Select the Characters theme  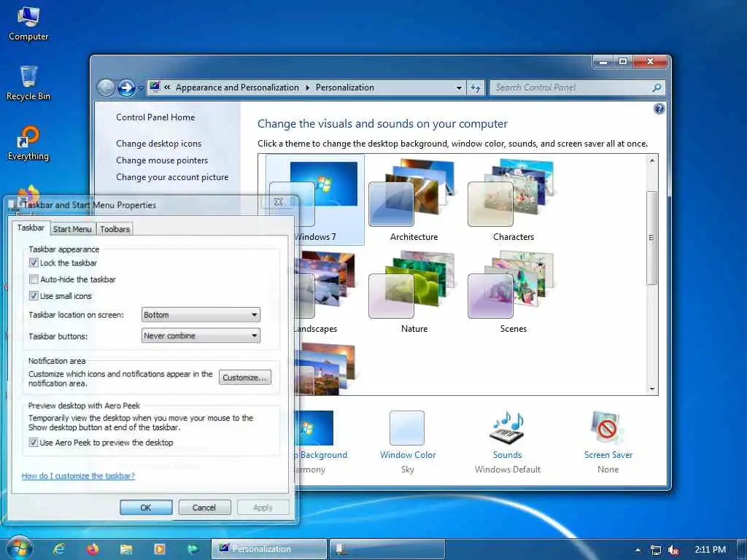(513, 200)
